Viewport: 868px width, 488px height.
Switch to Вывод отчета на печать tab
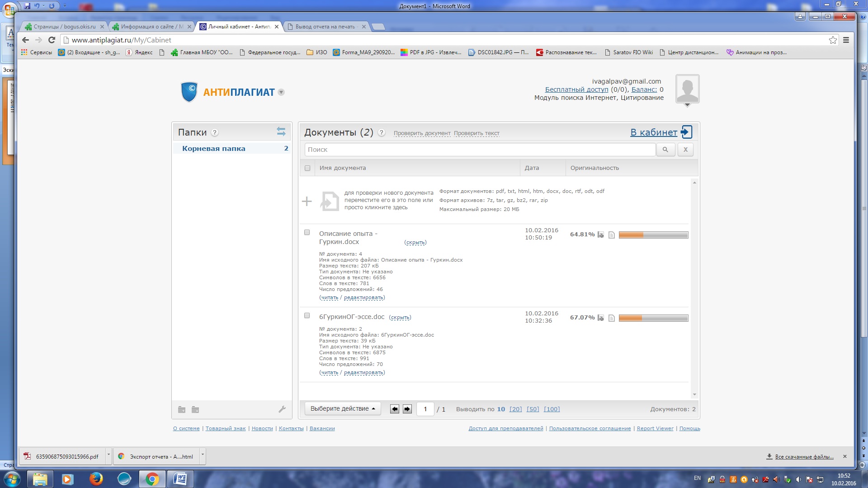tap(326, 27)
